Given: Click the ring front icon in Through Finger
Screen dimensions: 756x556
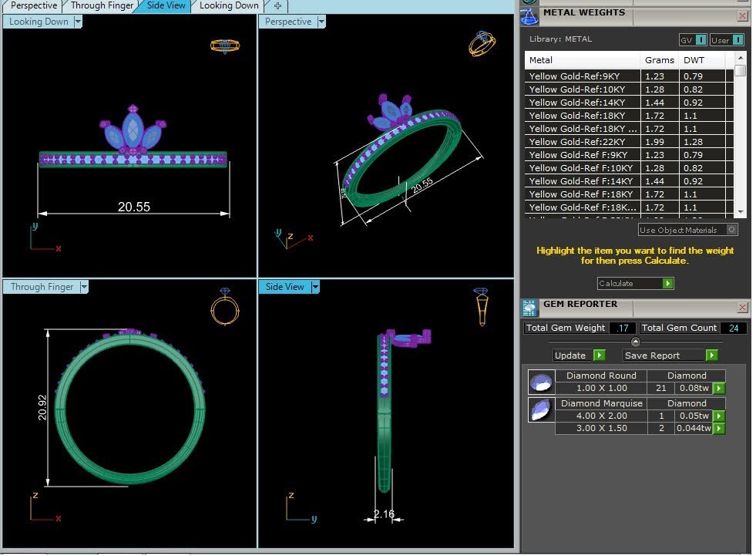Looking at the screenshot, I should 225,307.
